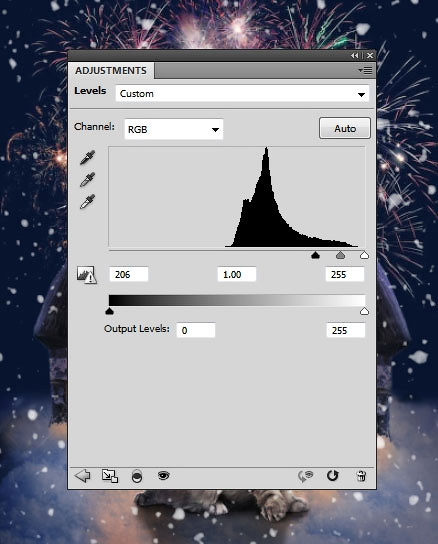Open the Levels preset Custom dropdown

point(242,94)
